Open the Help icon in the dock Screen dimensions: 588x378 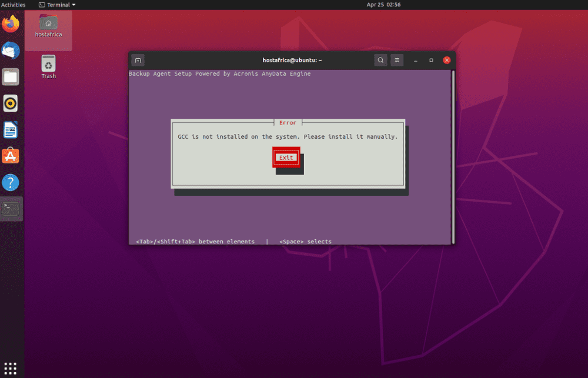point(11,182)
